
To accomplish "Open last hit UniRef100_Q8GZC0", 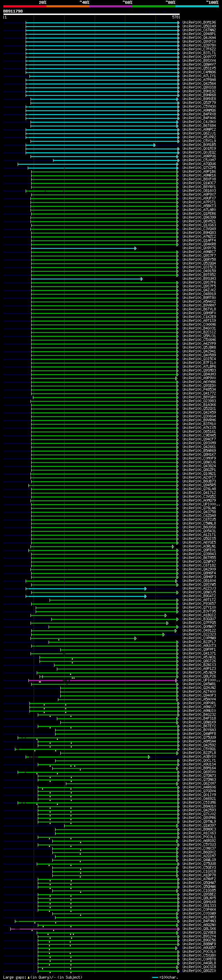I will [x=199, y=971].
